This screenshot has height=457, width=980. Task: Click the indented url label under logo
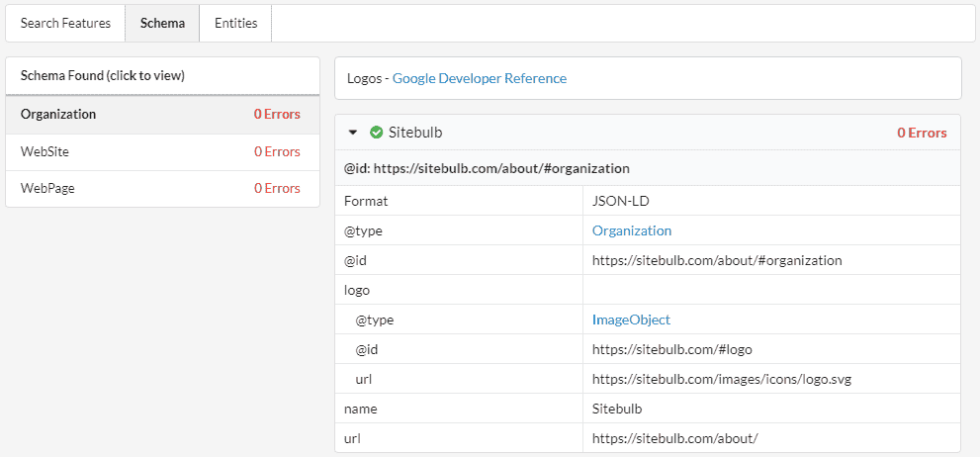coord(364,379)
